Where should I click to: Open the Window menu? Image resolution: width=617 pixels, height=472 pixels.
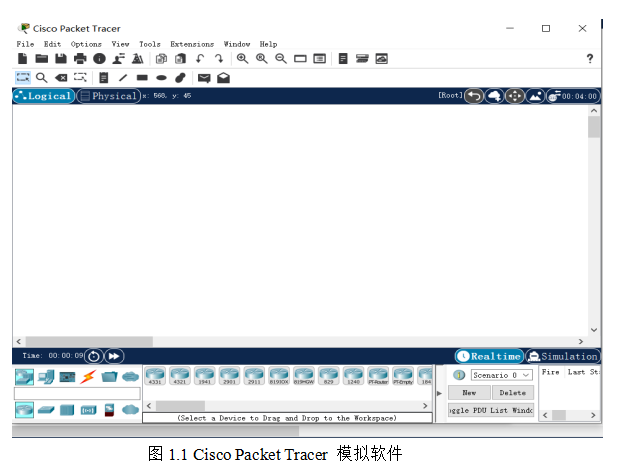237,44
